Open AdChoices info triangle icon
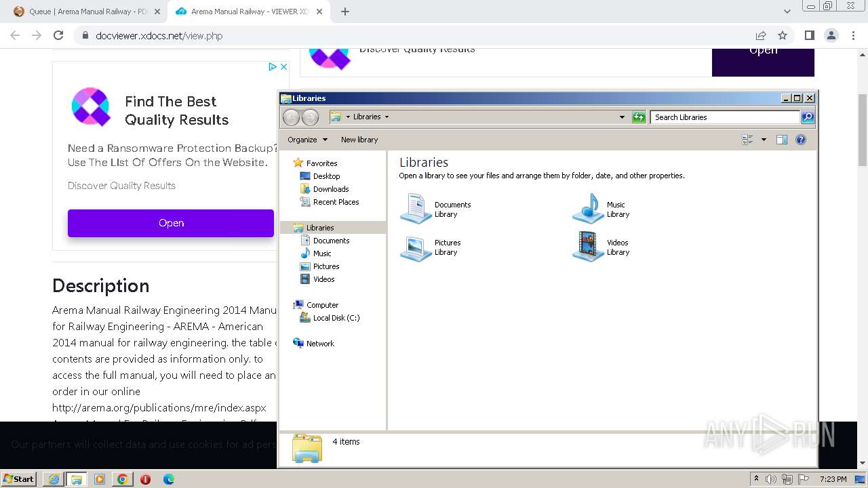Viewport: 868px width, 488px height. click(x=273, y=66)
